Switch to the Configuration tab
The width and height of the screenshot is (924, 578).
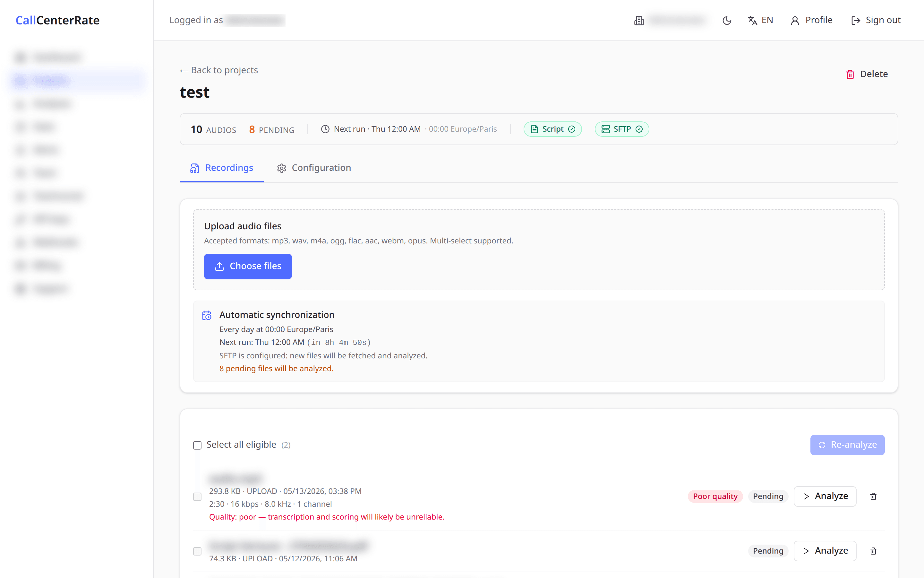coord(314,168)
